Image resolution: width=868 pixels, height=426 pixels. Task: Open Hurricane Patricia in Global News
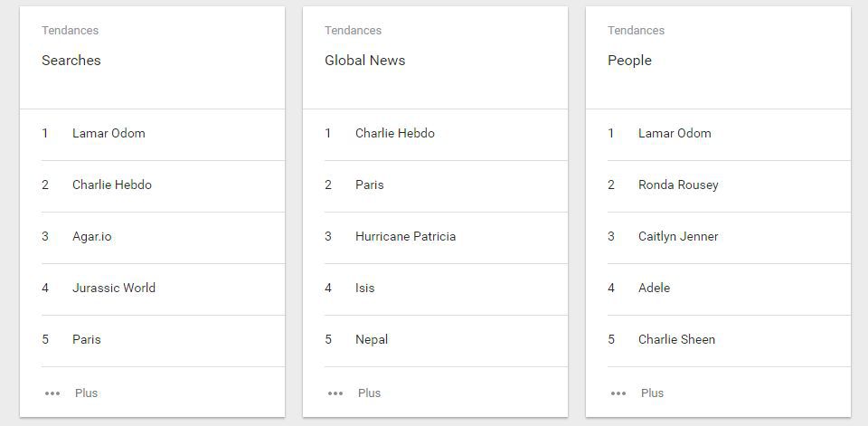click(405, 237)
